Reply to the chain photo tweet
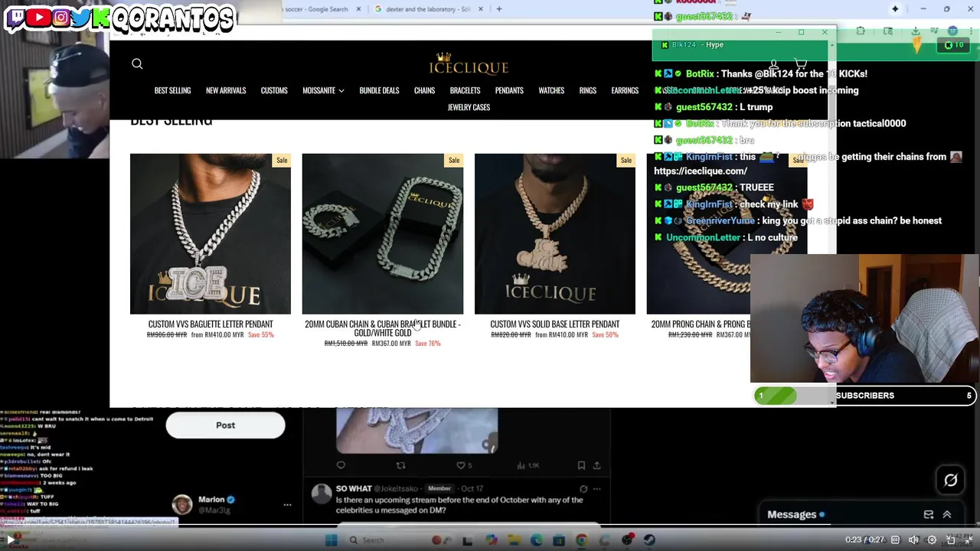This screenshot has width=980, height=551. pyautogui.click(x=341, y=465)
